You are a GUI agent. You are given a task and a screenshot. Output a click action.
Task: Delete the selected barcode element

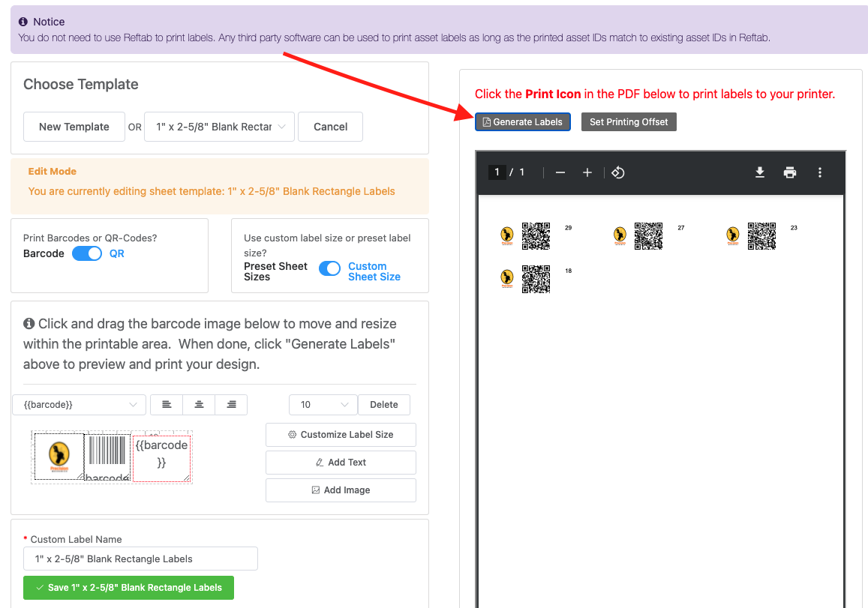pos(383,404)
